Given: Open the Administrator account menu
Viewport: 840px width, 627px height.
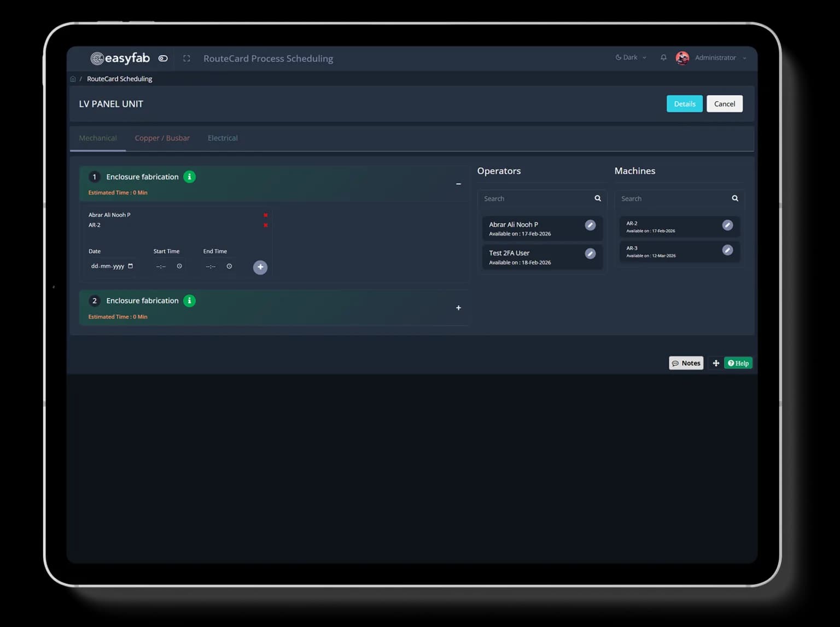Looking at the screenshot, I should [x=720, y=57].
